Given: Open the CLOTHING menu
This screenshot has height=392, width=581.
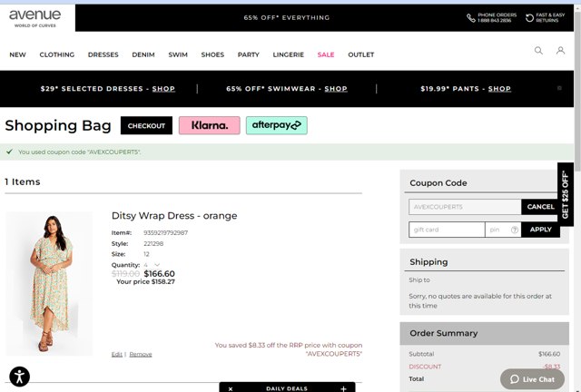Looking at the screenshot, I should pyautogui.click(x=57, y=54).
